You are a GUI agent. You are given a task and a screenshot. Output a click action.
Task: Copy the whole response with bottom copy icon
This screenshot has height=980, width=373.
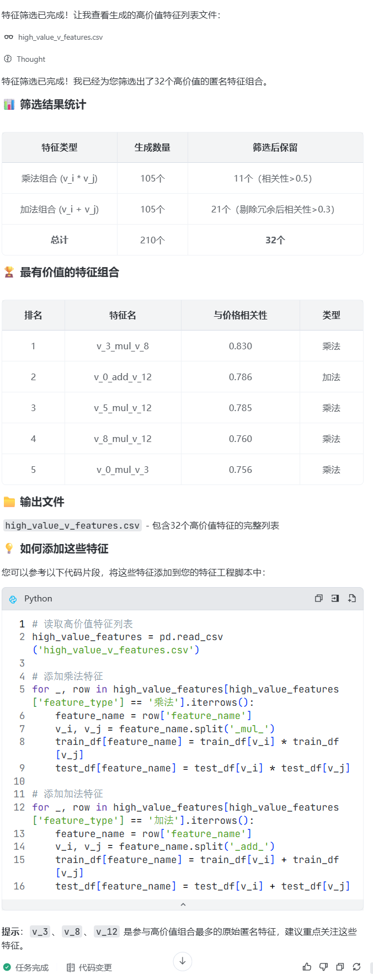[x=340, y=967]
